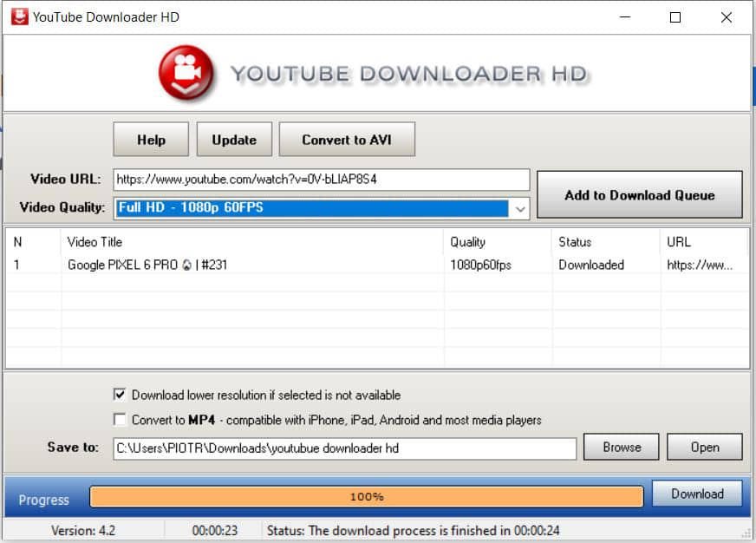The image size is (756, 543).
Task: Minimize the YouTube Downloader HD window
Action: (625, 16)
